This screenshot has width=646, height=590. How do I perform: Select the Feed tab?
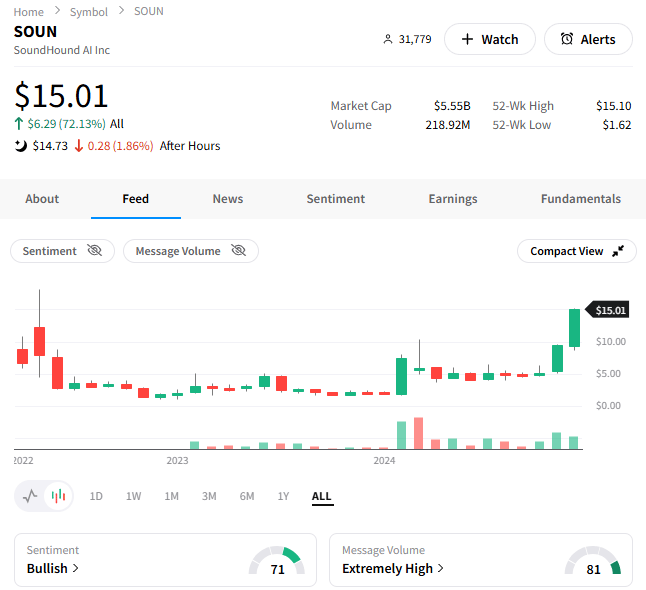click(x=136, y=199)
